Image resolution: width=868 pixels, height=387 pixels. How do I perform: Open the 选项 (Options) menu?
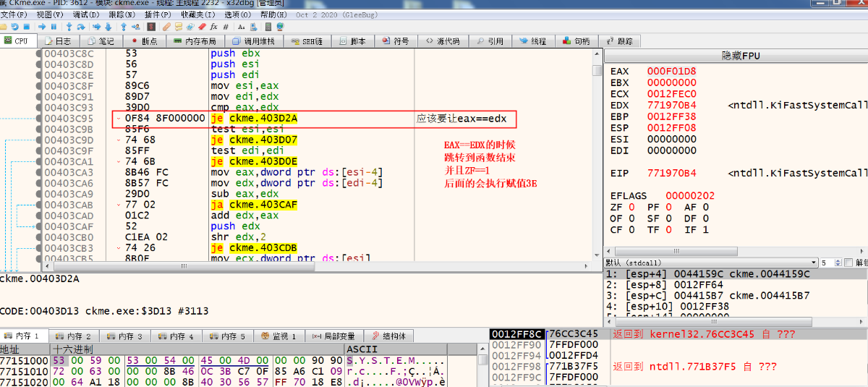click(x=238, y=14)
